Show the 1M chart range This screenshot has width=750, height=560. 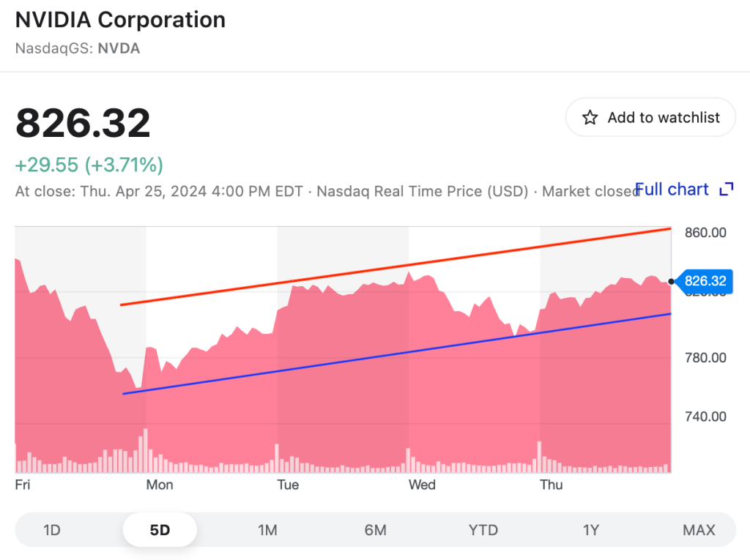click(267, 530)
